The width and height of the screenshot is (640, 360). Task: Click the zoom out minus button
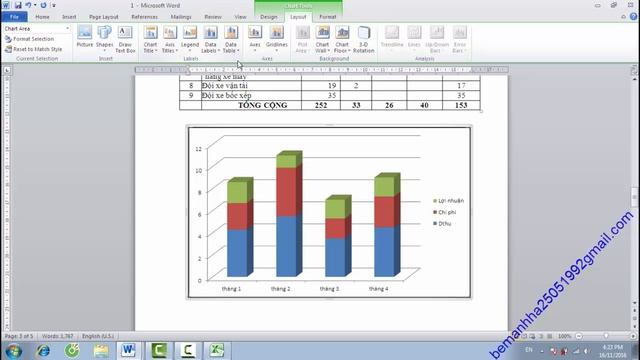pyautogui.click(x=579, y=336)
